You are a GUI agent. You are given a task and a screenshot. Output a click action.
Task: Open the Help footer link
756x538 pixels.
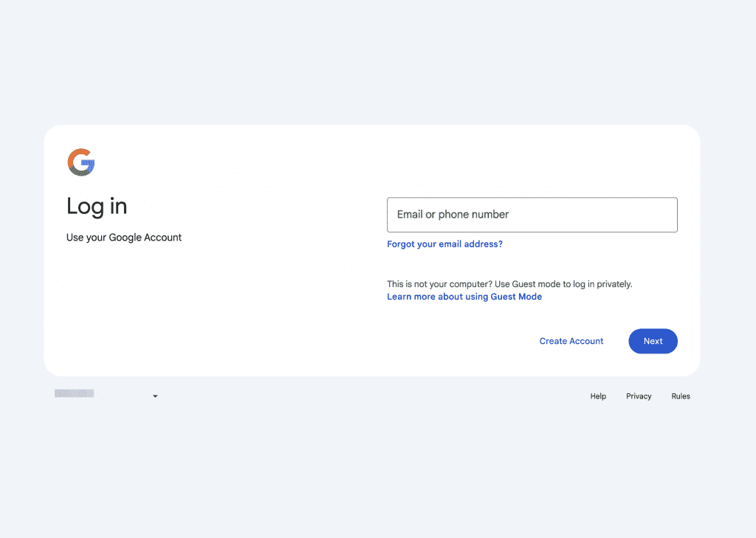[x=598, y=396]
